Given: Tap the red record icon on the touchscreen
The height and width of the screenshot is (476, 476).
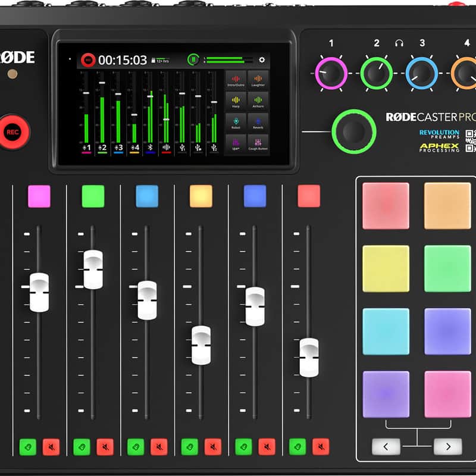Looking at the screenshot, I should pos(88,60).
